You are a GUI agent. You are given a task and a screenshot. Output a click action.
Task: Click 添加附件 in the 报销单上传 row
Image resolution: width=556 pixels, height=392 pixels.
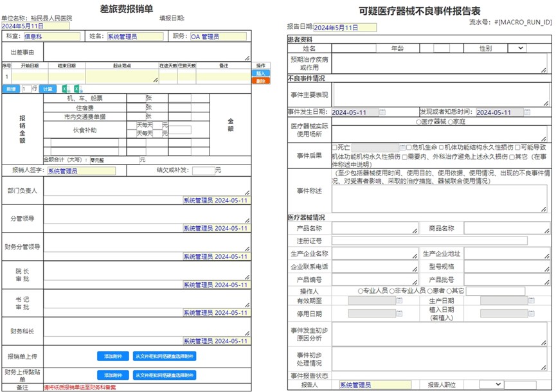pos(112,356)
